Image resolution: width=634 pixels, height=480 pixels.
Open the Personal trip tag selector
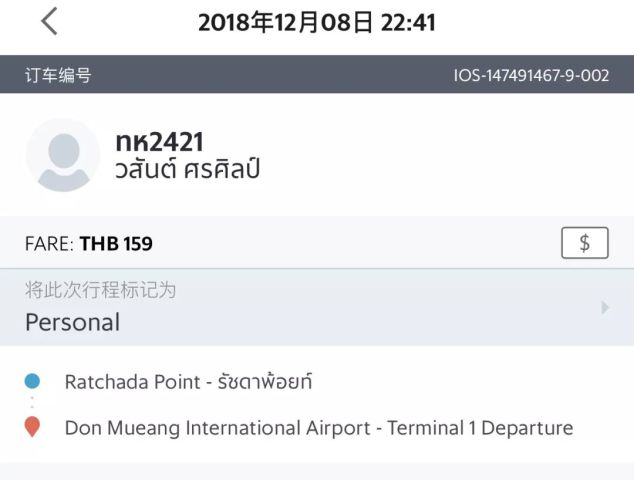pyautogui.click(x=73, y=322)
